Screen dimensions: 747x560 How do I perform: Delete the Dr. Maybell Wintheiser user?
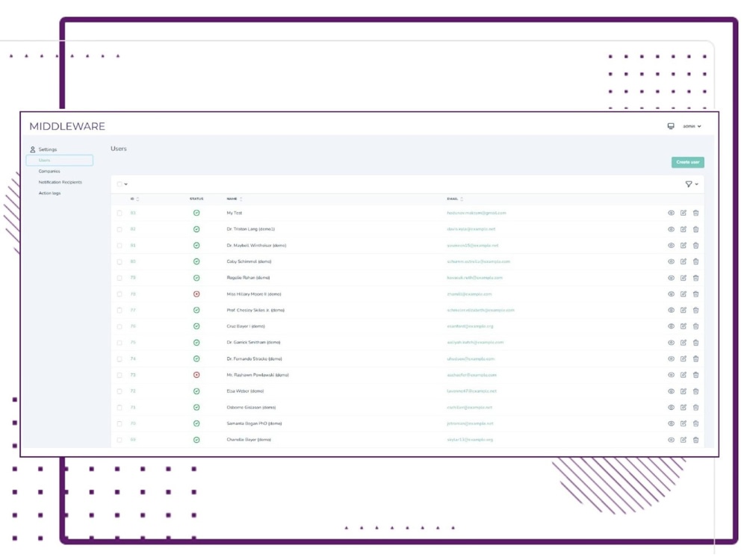pos(695,245)
